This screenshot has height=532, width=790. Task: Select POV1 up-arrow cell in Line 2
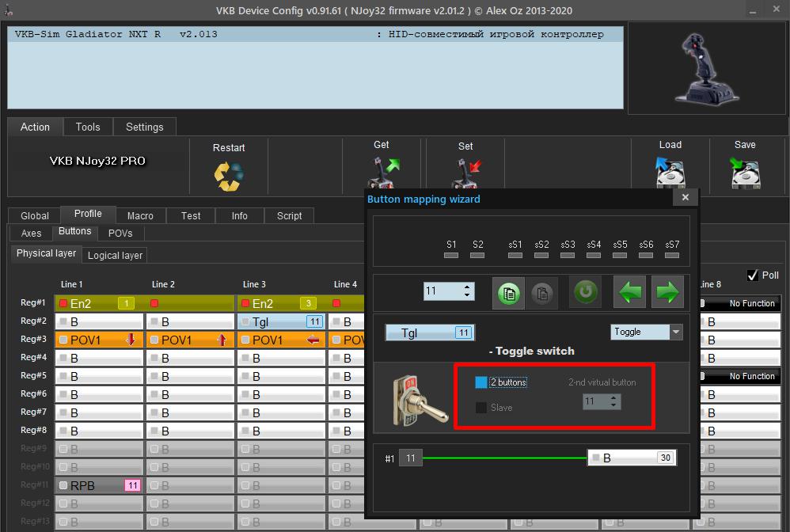pyautogui.click(x=191, y=340)
